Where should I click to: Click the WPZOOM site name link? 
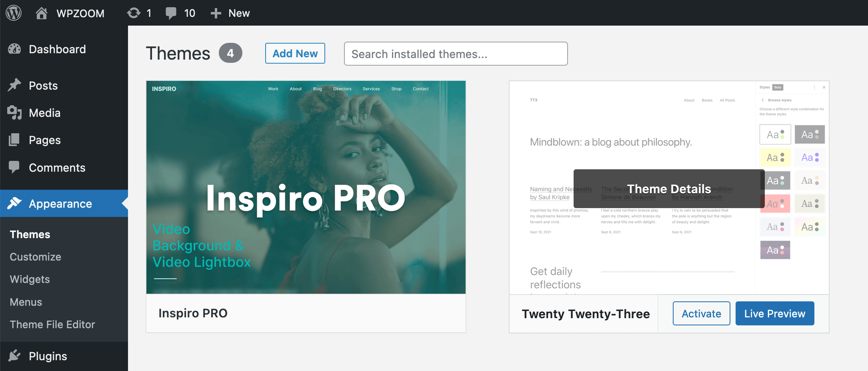(x=80, y=13)
